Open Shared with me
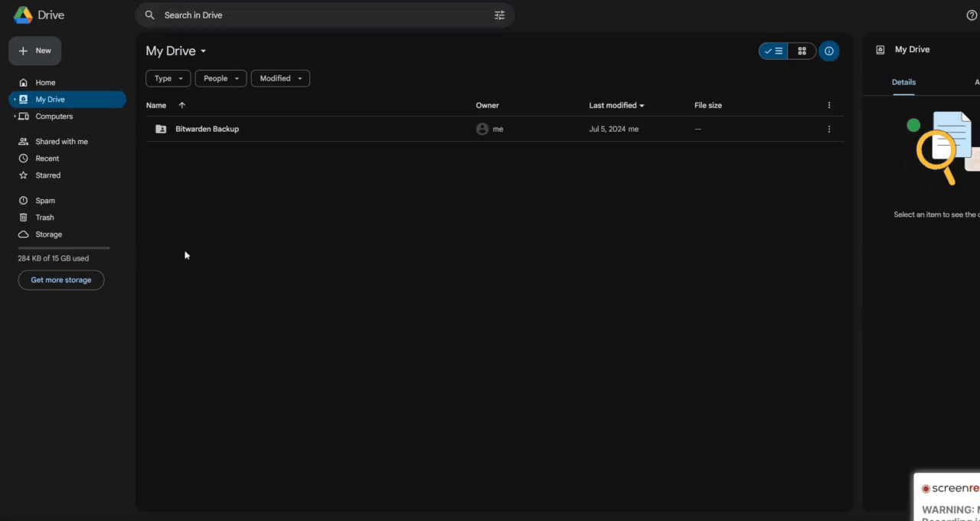The width and height of the screenshot is (980, 521). click(x=61, y=142)
